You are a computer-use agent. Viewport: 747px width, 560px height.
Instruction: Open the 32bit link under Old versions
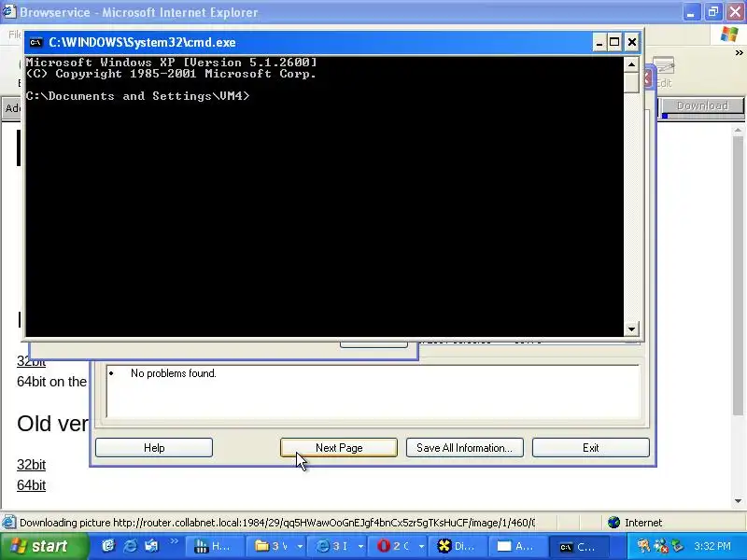(32, 464)
